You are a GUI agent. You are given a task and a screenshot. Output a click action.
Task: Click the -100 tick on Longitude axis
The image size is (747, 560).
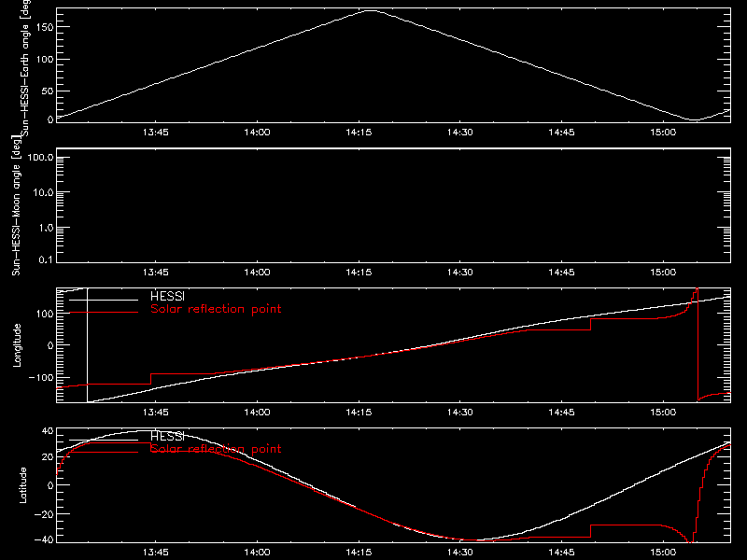40,378
